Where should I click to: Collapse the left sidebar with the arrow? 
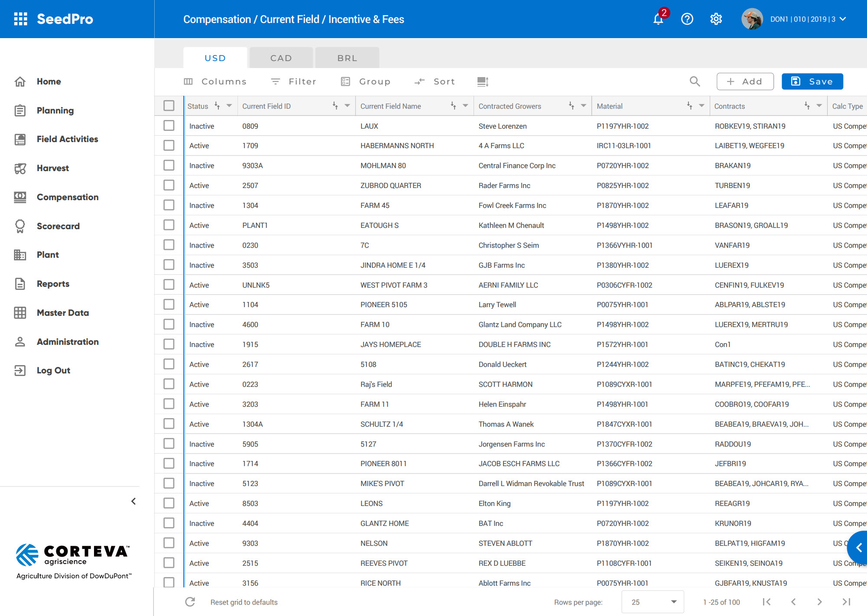(133, 501)
